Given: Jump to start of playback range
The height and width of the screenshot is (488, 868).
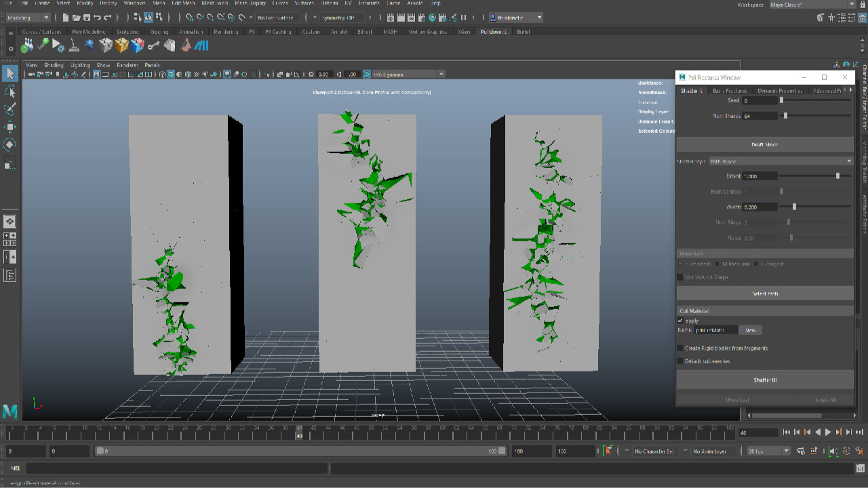Looking at the screenshot, I should [786, 432].
